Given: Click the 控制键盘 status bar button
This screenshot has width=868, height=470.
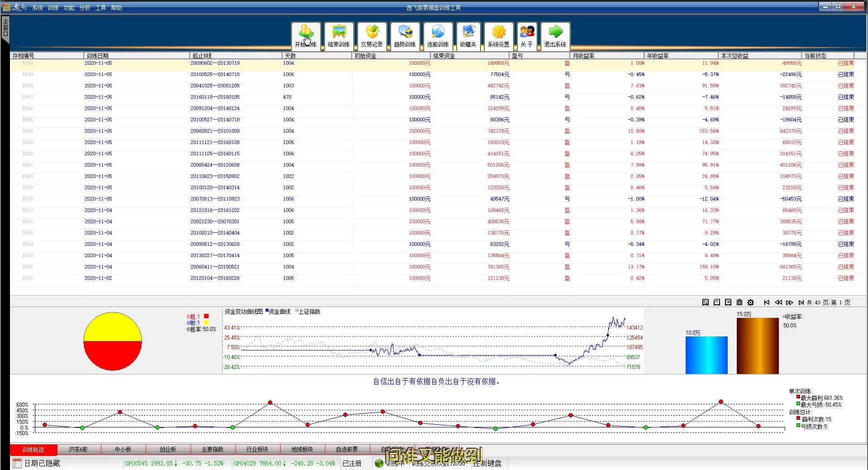Looking at the screenshot, I should 487,463.
